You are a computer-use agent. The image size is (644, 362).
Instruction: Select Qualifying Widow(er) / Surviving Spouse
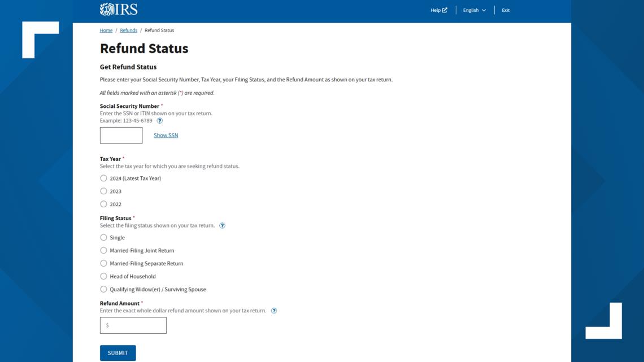[x=103, y=290]
